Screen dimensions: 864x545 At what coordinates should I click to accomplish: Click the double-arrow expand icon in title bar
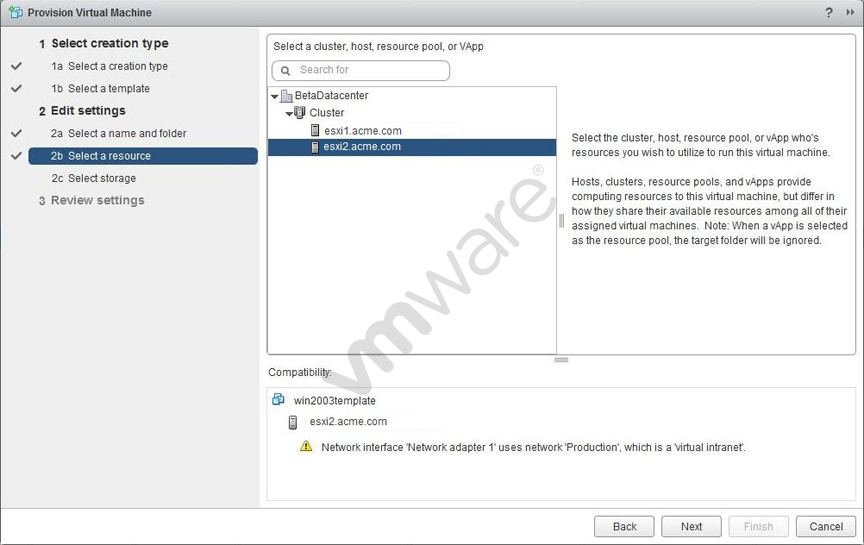pyautogui.click(x=851, y=12)
